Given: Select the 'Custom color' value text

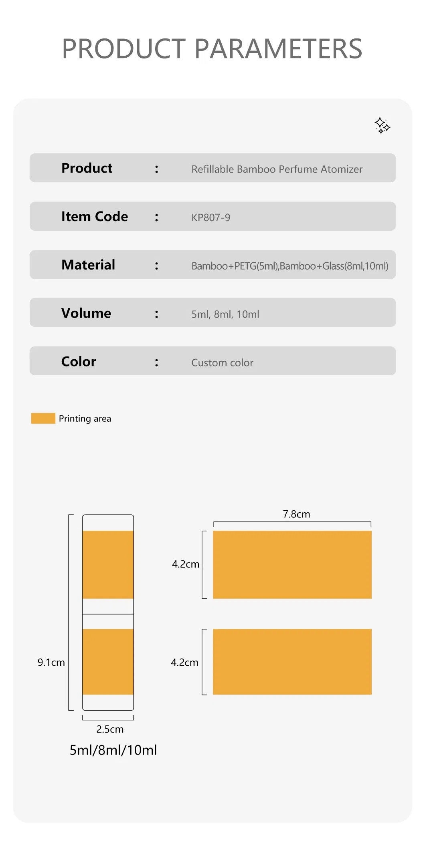Looking at the screenshot, I should (222, 363).
